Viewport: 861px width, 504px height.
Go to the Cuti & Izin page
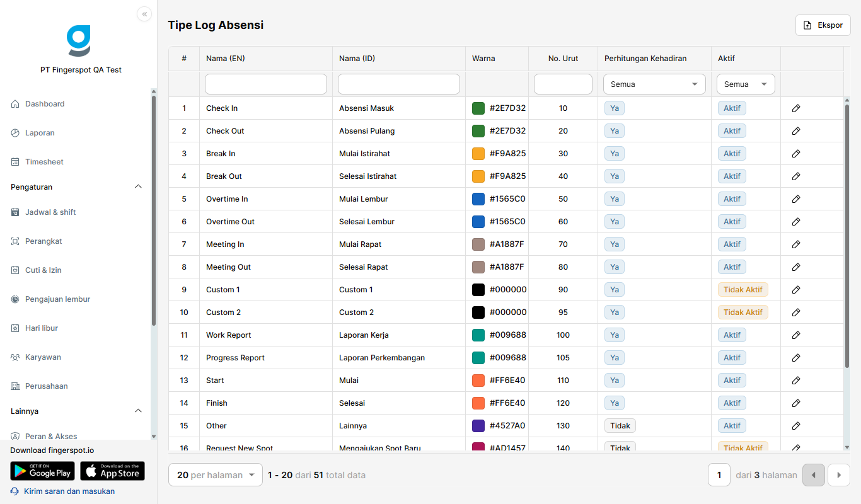[43, 270]
